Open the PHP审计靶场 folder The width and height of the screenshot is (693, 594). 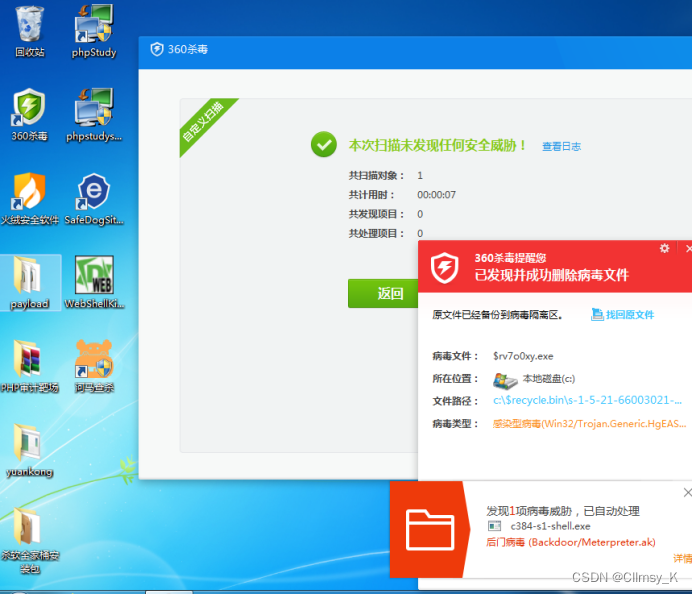29,367
